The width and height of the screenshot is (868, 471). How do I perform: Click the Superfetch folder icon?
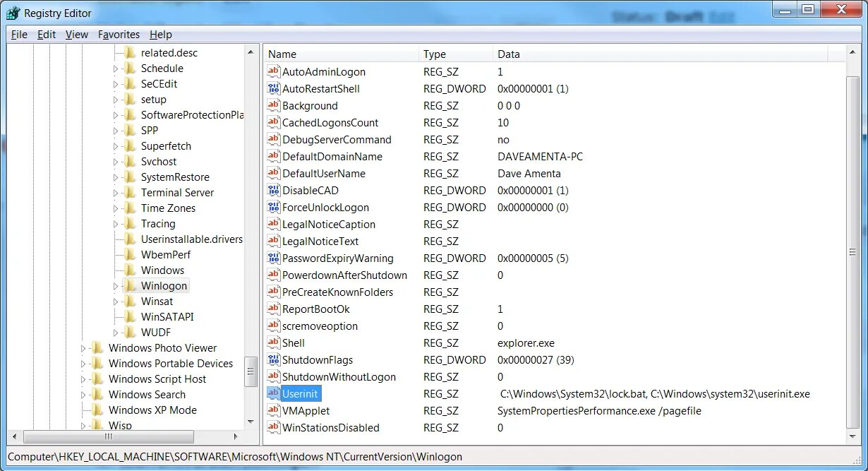coord(130,146)
